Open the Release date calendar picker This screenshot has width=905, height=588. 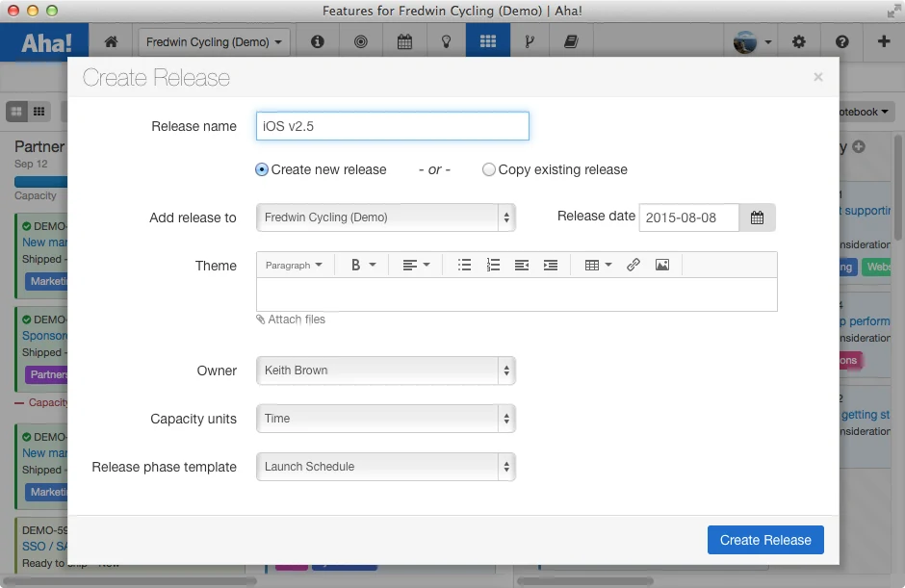coord(758,217)
